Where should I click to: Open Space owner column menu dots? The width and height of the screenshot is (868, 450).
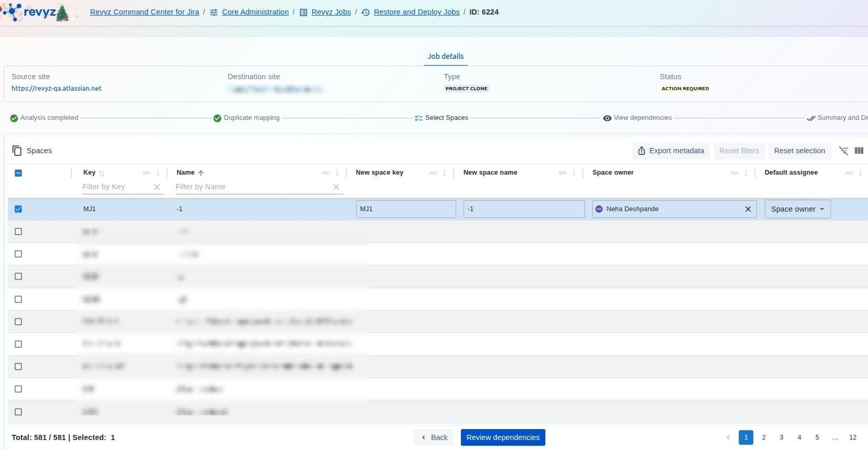pyautogui.click(x=746, y=173)
